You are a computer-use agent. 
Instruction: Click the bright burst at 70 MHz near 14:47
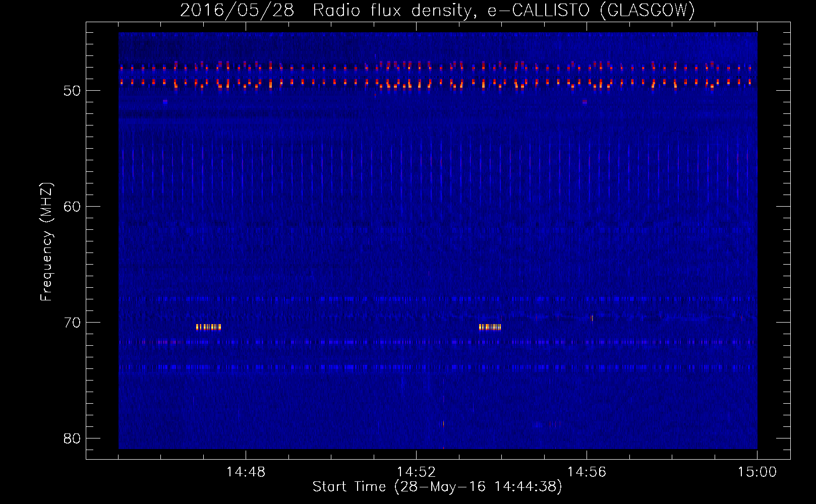pos(208,327)
